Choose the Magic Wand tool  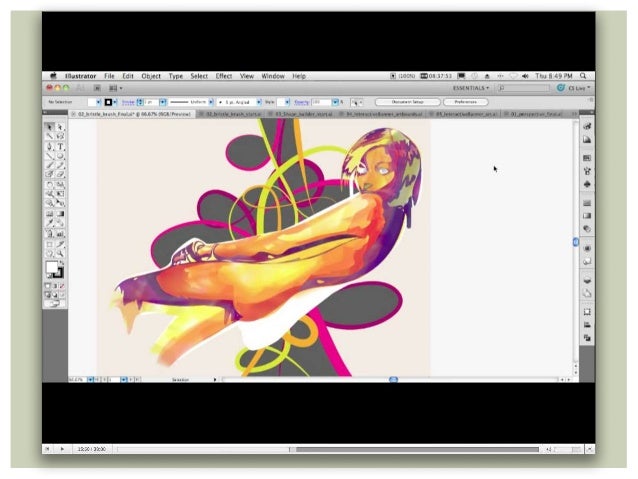click(50, 136)
